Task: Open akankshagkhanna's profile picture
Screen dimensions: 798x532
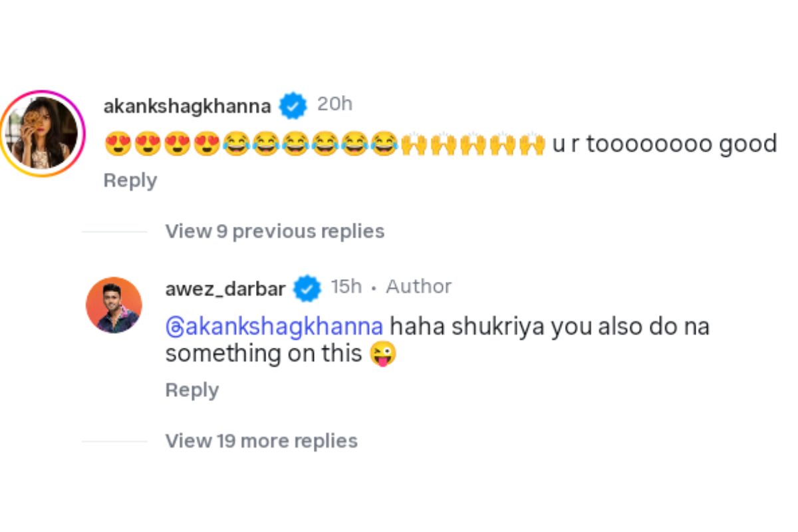Action: point(43,134)
